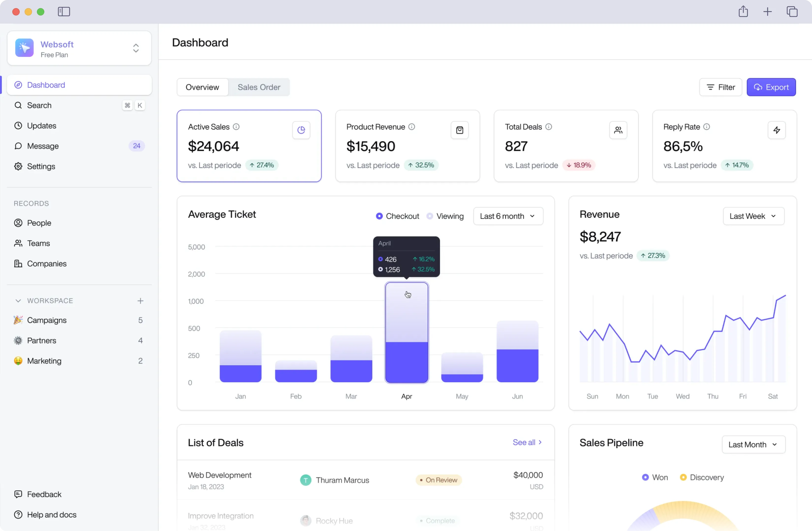
Task: Click the pie chart icon on Active Sales card
Action: [301, 130]
